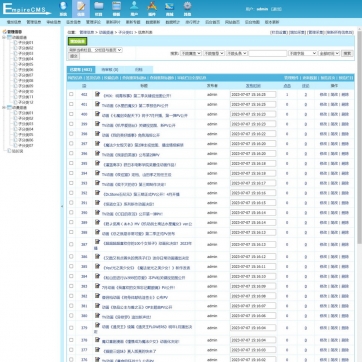Open 管理评论 in the submenu bar
Screen dimensions: 362x362
tap(93, 22)
